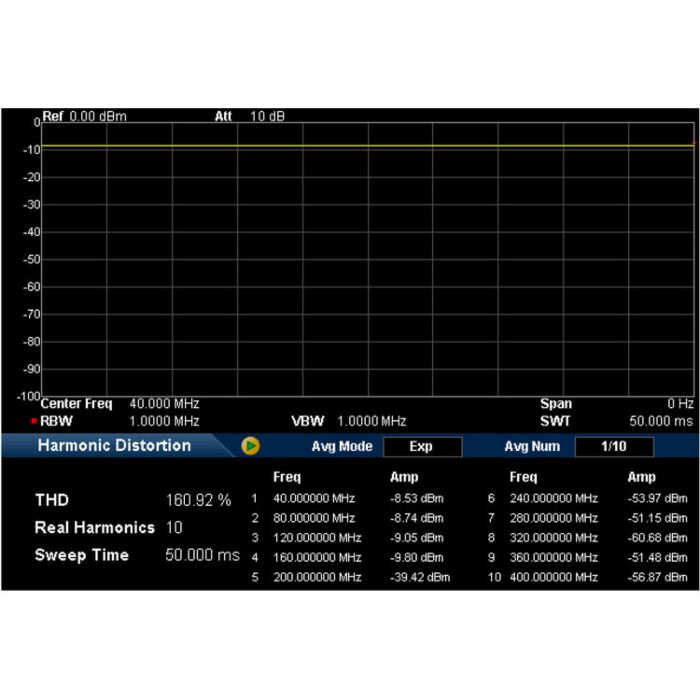The width and height of the screenshot is (700, 700).
Task: Select the Harmonic Distortion tab
Action: (114, 446)
